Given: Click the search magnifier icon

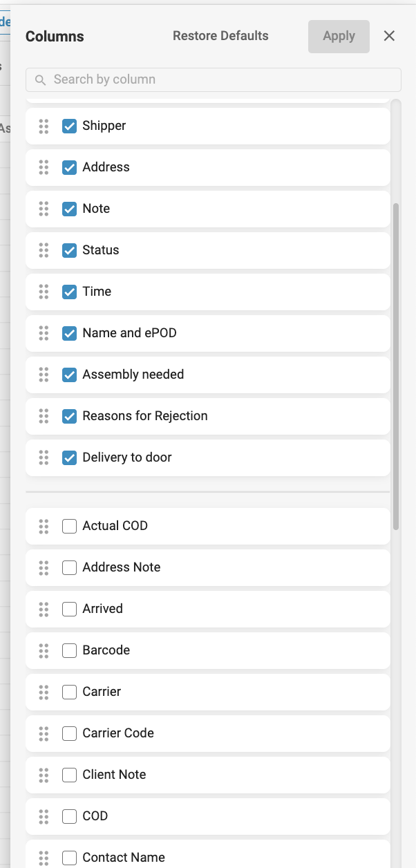Looking at the screenshot, I should coord(41,79).
